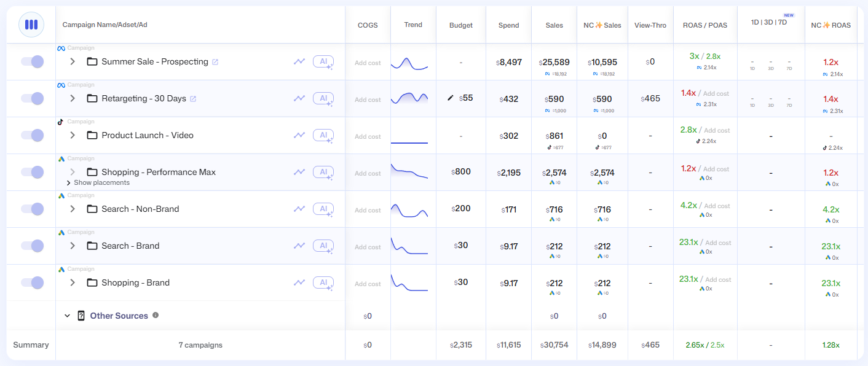Collapse the Other Sources section
The image size is (868, 366).
pyautogui.click(x=68, y=316)
